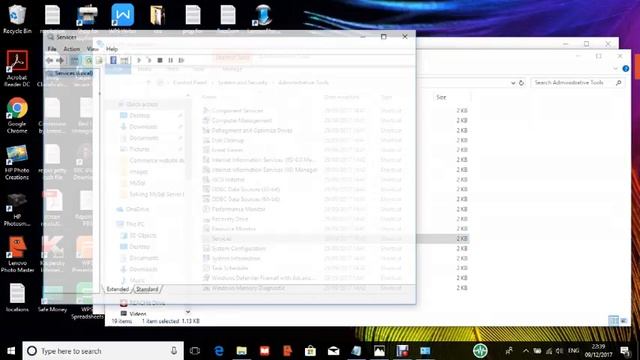Open File Explorer from the taskbar
This screenshot has width=640, height=360.
click(242, 351)
